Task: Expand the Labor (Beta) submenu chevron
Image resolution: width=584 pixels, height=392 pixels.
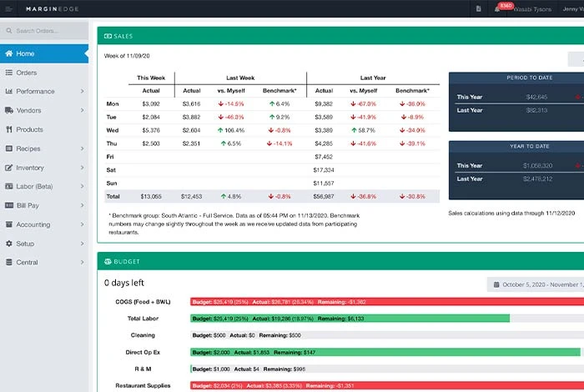Action: pyautogui.click(x=82, y=187)
